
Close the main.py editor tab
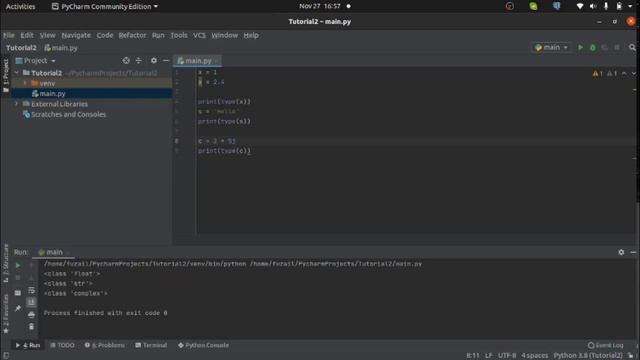click(217, 61)
